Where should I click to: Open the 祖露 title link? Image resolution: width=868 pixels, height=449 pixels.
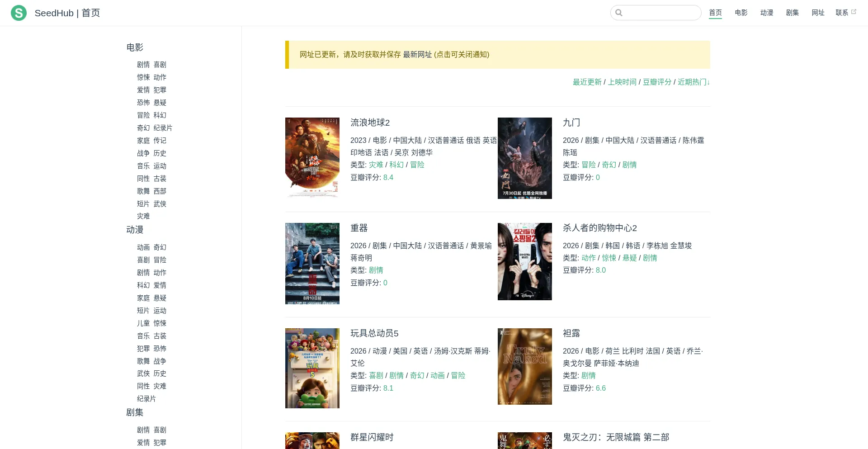coord(571,333)
